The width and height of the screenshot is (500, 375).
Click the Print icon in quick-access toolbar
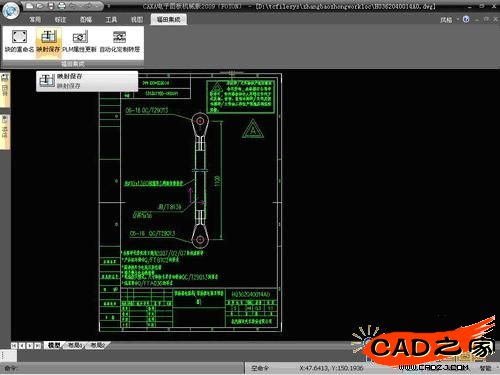tap(61, 6)
